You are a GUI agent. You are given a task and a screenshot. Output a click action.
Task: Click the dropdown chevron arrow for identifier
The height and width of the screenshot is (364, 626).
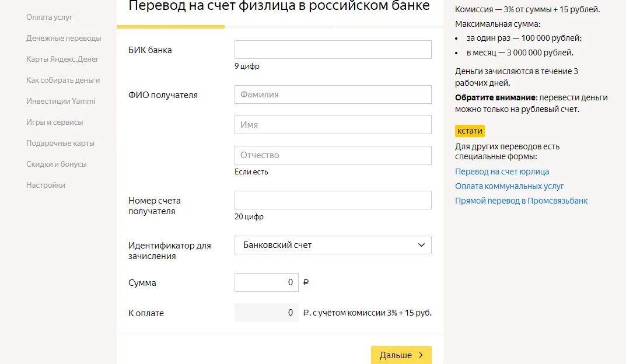tap(421, 245)
